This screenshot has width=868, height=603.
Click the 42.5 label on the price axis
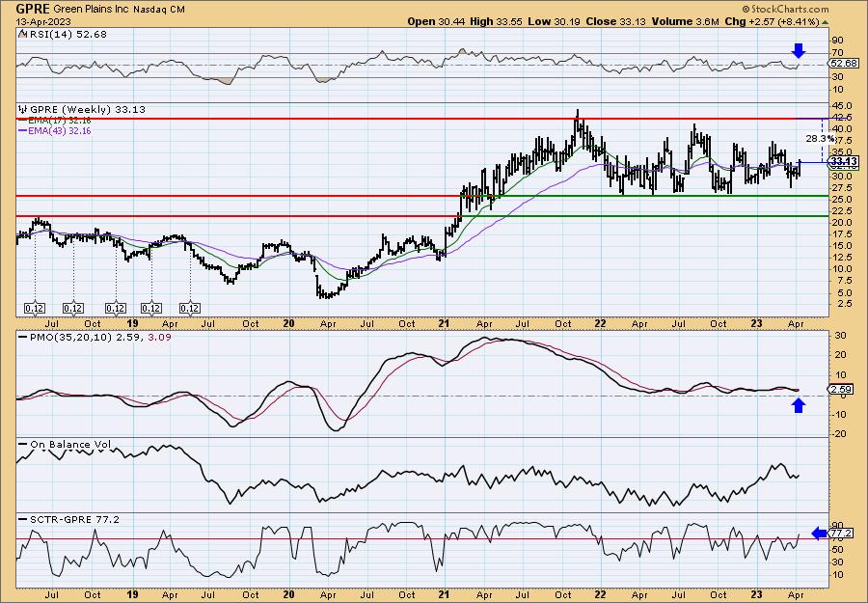point(843,118)
